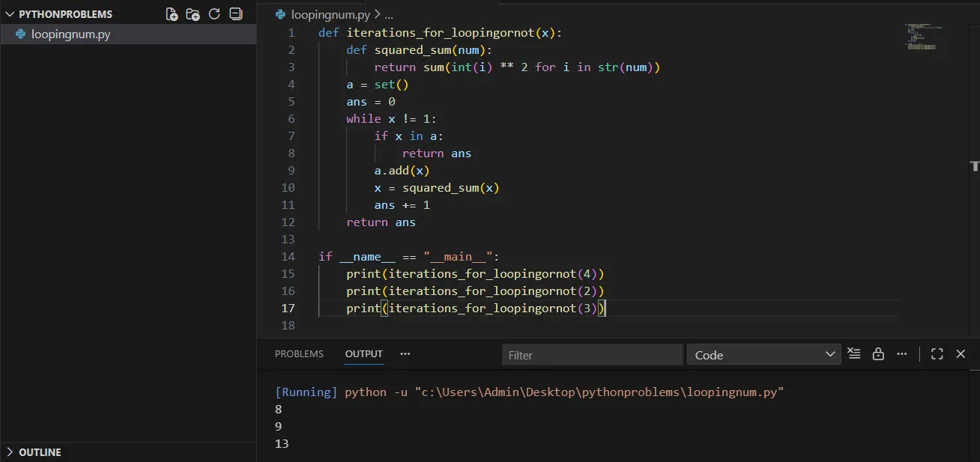Click the Python icon in the breadcrumb bar
Screen dimensions: 980x462
point(279,13)
